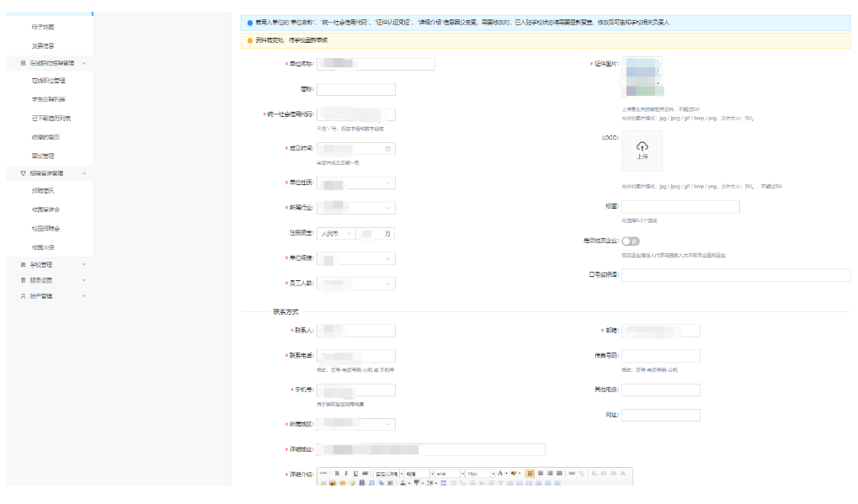Click the insert link icon in the editor
This screenshot has width=858, height=504.
(572, 474)
